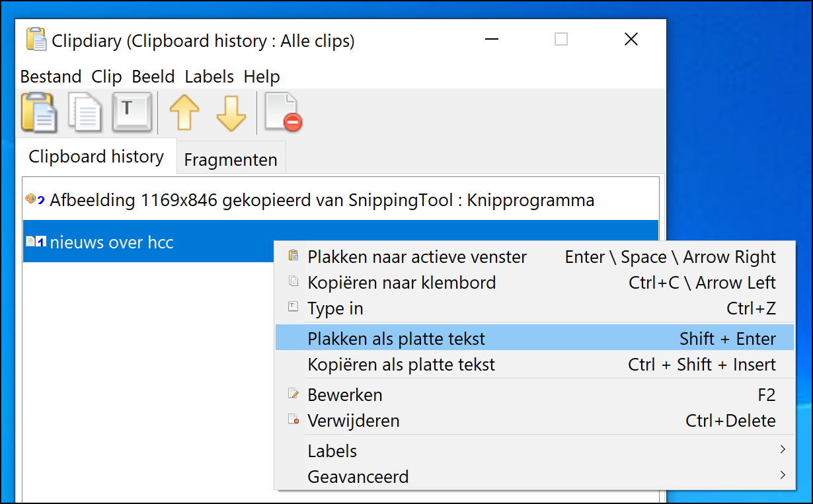This screenshot has width=813, height=504.
Task: Move clip up with the up arrow
Action: click(184, 112)
